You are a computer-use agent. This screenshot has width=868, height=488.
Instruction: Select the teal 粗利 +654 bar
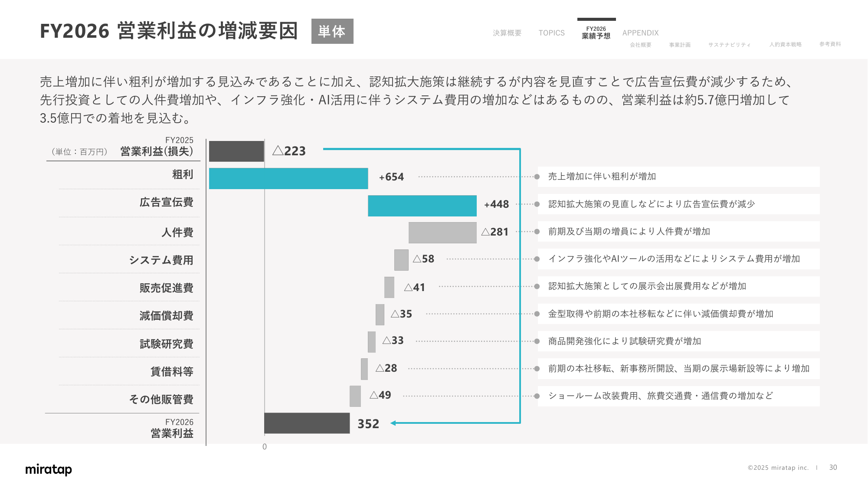tap(288, 178)
